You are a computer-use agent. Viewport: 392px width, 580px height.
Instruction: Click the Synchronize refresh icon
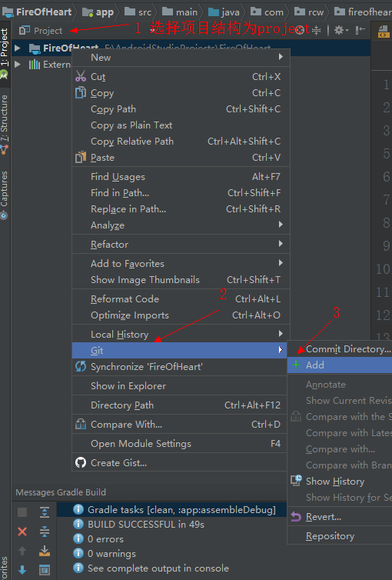[81, 366]
